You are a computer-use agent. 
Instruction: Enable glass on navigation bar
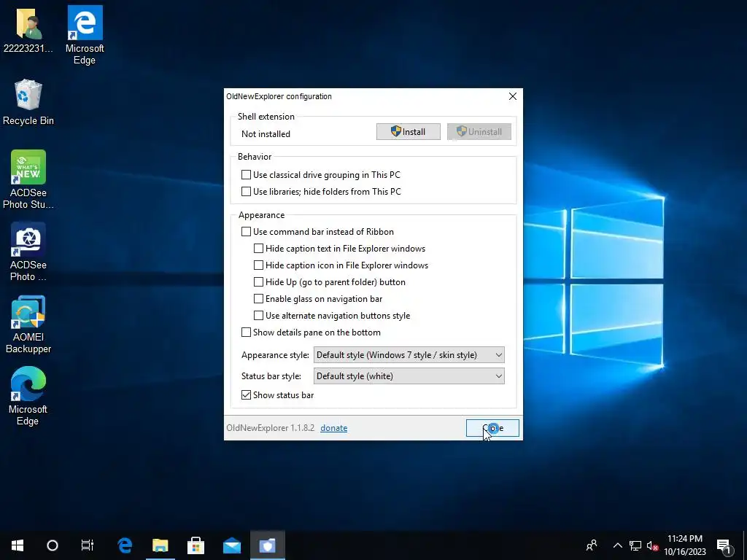click(259, 298)
